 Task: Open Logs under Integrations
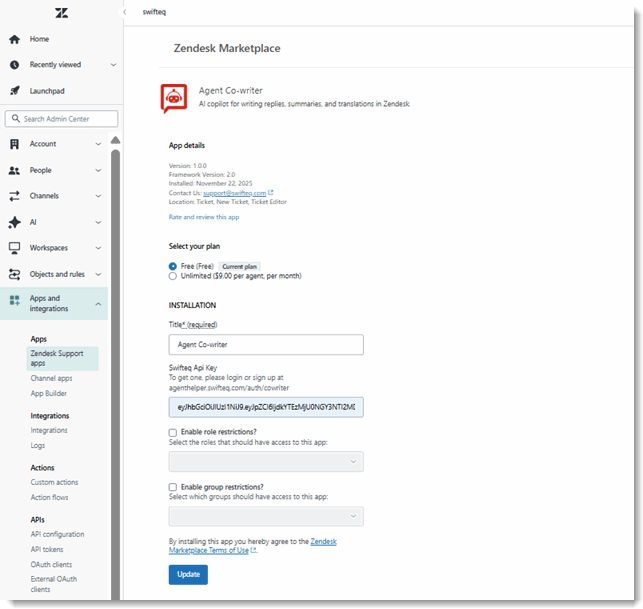(x=38, y=445)
